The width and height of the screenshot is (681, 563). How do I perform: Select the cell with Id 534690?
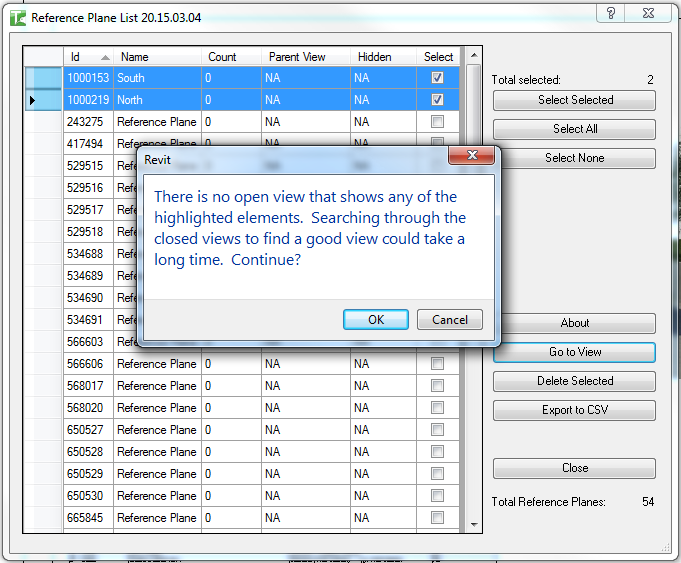point(89,298)
